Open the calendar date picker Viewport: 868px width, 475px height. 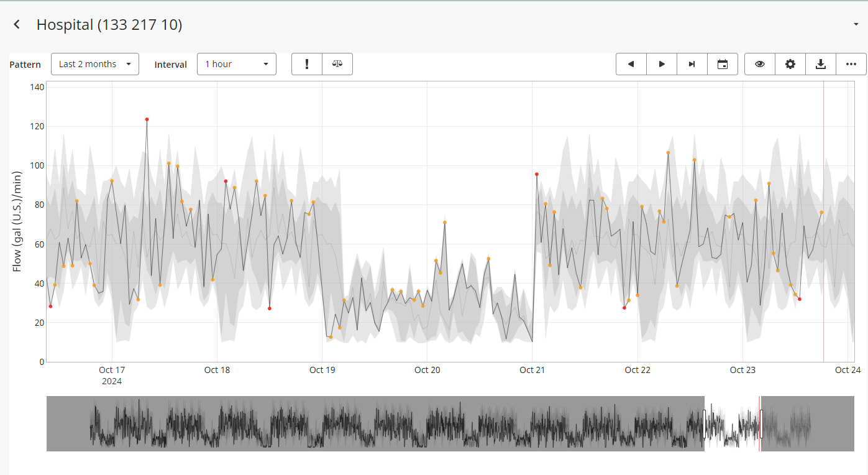coord(723,64)
